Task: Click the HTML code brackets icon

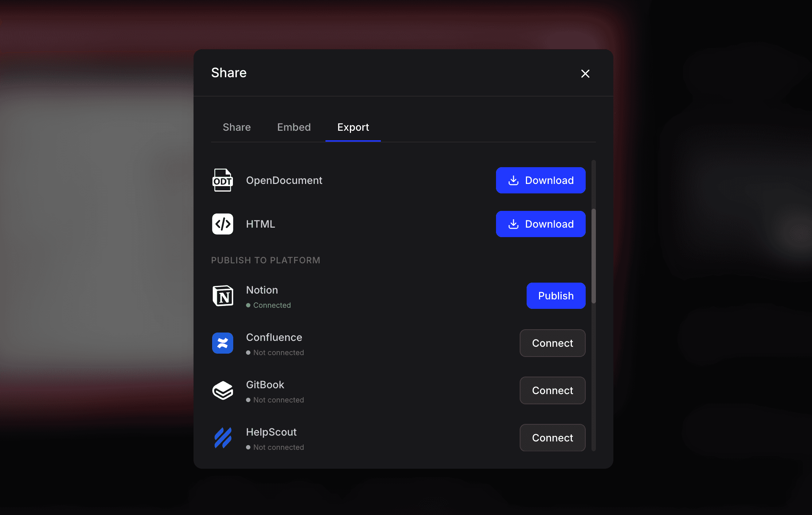Action: 222,224
